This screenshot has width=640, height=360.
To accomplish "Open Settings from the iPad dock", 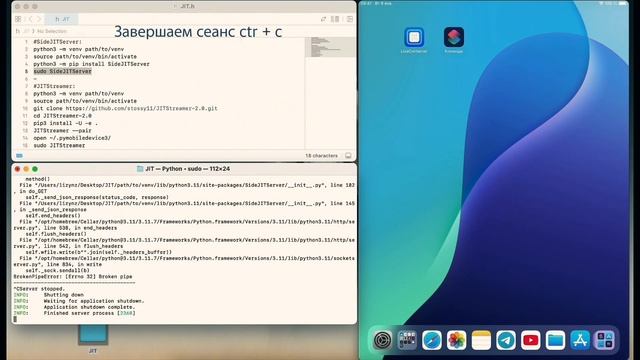I will tap(382, 340).
